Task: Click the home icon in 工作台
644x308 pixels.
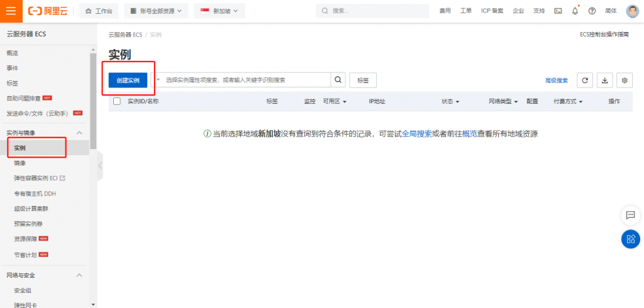Action: tap(88, 11)
